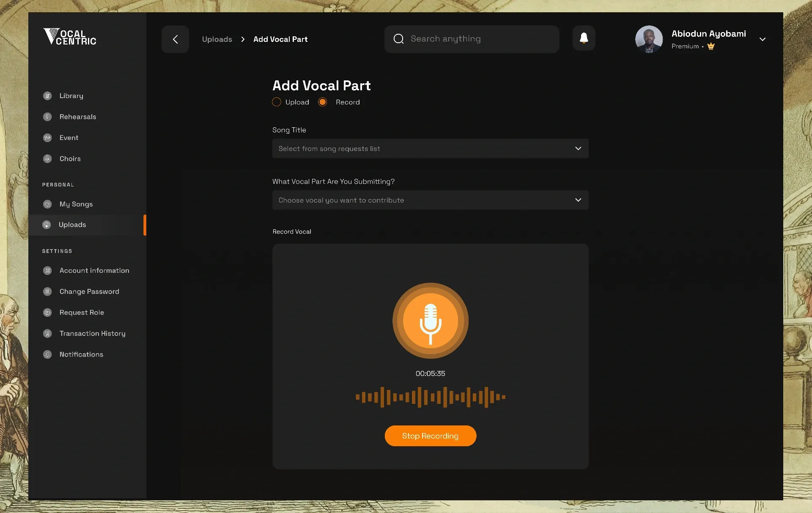Click the orange audio waveform
The height and width of the screenshot is (513, 812).
point(431,397)
